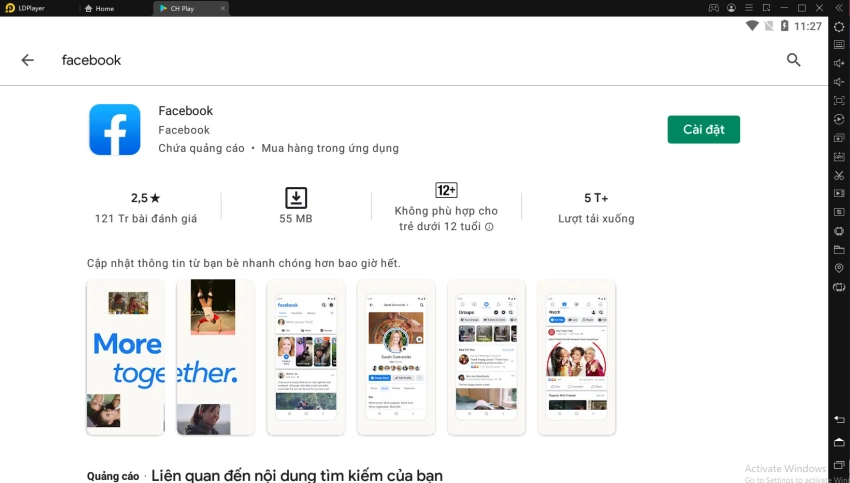Image resolution: width=850 pixels, height=483 pixels.
Task: Open the 'More' screenshot thumbnail
Action: click(126, 357)
